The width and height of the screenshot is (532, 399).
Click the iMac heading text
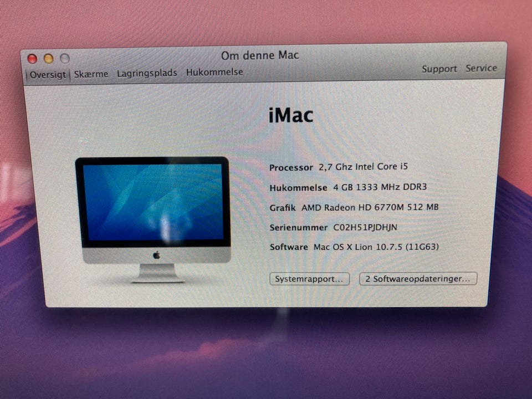pyautogui.click(x=291, y=115)
